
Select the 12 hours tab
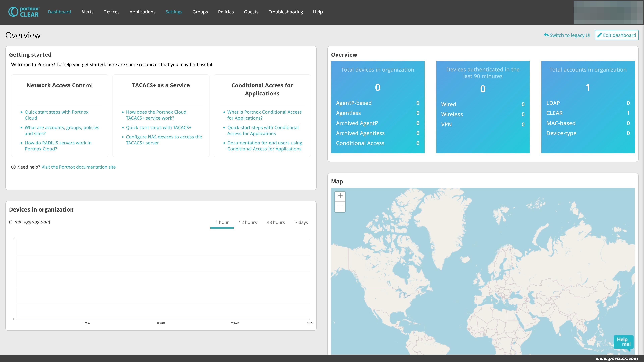(248, 222)
